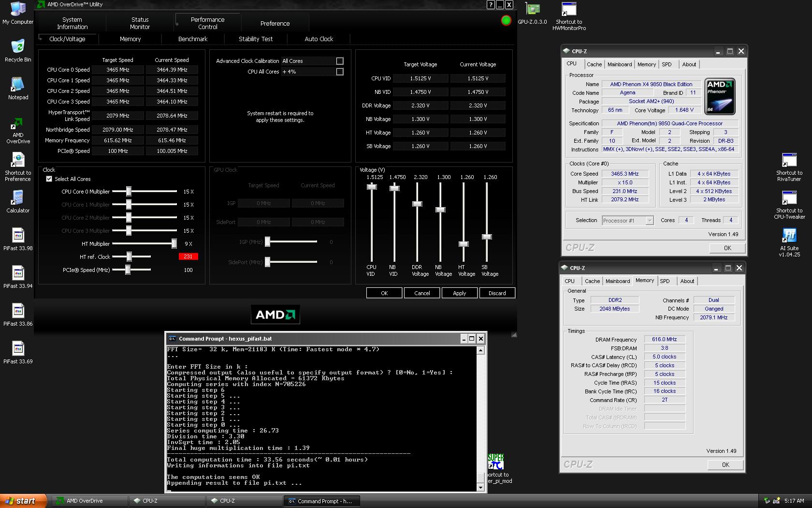Switch to the Auto Clock sub-tab

pyautogui.click(x=319, y=39)
